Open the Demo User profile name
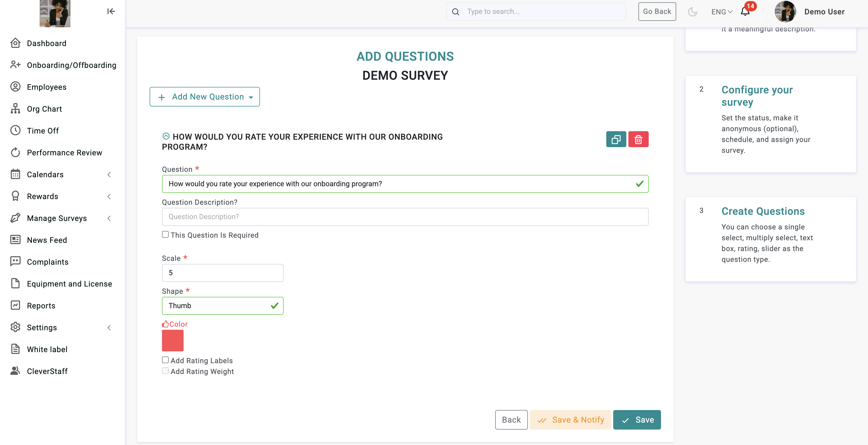868x445 pixels. coord(824,12)
